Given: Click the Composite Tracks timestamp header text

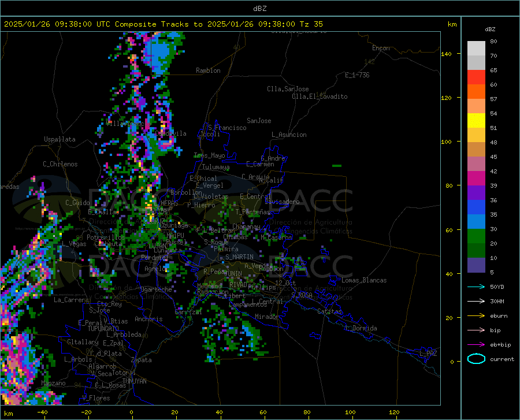Looking at the screenshot, I should 163,24.
